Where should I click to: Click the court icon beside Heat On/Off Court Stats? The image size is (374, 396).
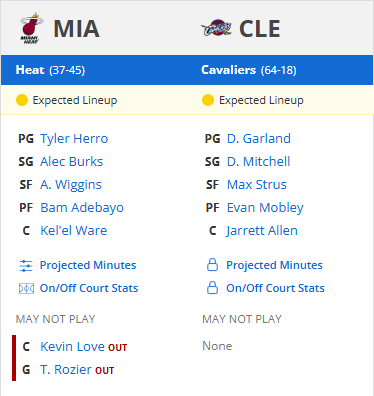pyautogui.click(x=26, y=288)
